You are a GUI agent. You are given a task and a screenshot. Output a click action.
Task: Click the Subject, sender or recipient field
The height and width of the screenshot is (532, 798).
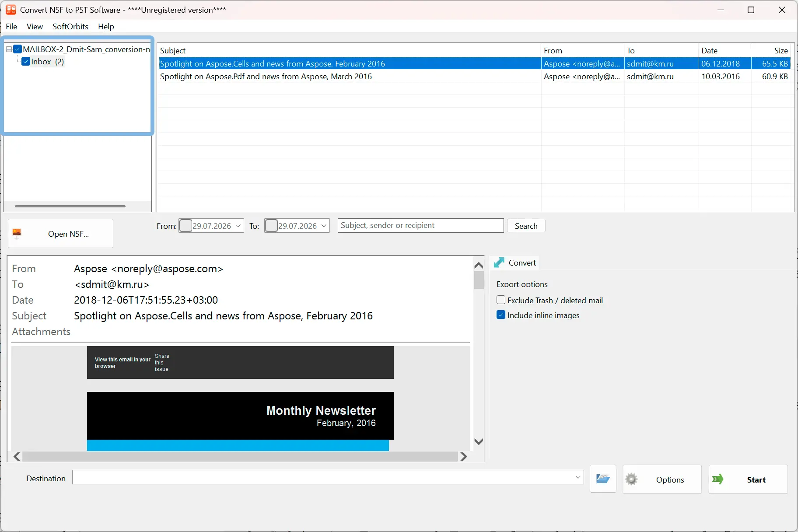tap(420, 225)
